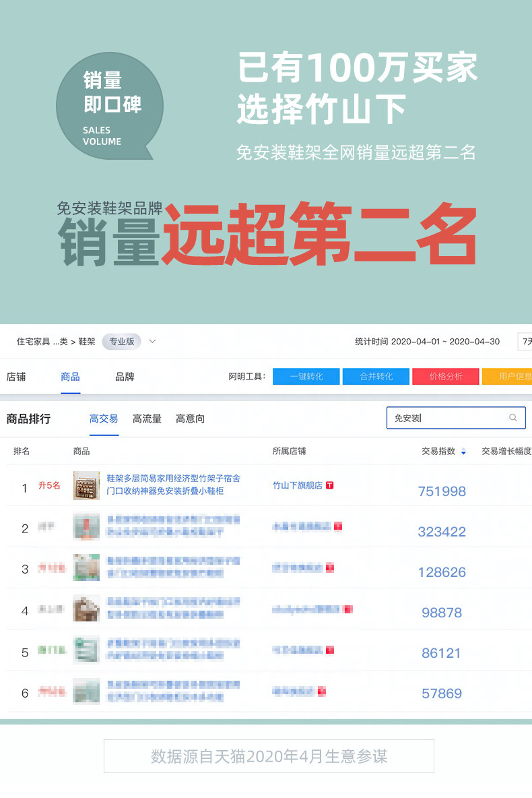
Task: Click the 一键转化 button
Action: click(306, 377)
